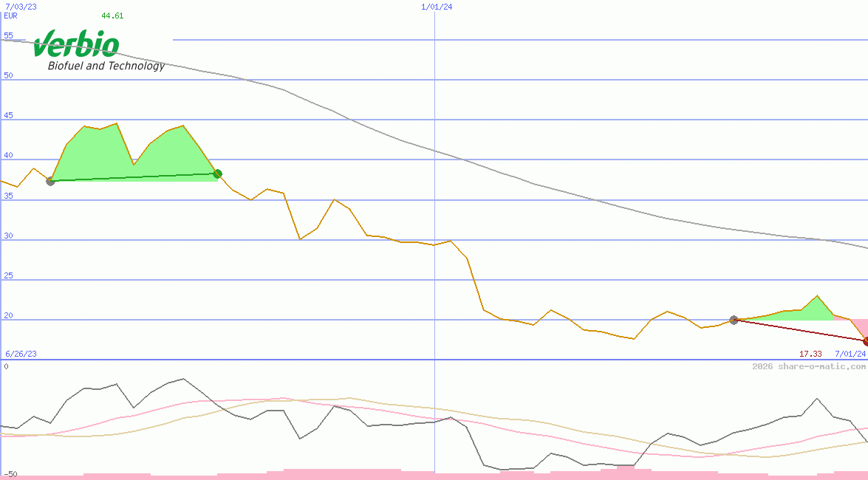
Task: Click the 20 price axis label
Action: pyautogui.click(x=8, y=315)
